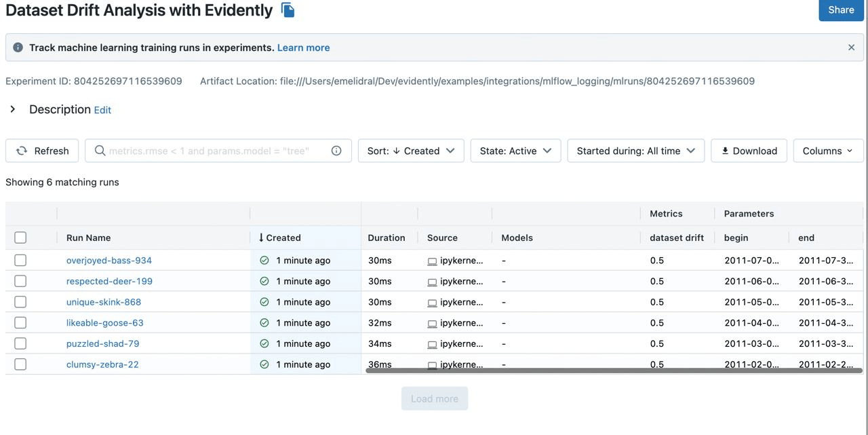Click Duration column header
Image resolution: width=868 pixels, height=435 pixels.
(x=387, y=238)
